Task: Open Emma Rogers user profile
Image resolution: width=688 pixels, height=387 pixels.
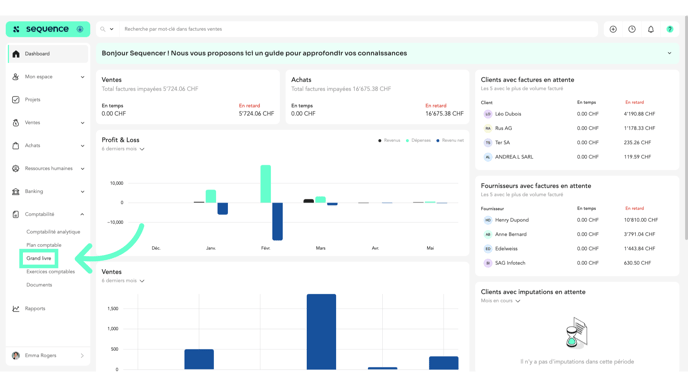Action: 48,355
